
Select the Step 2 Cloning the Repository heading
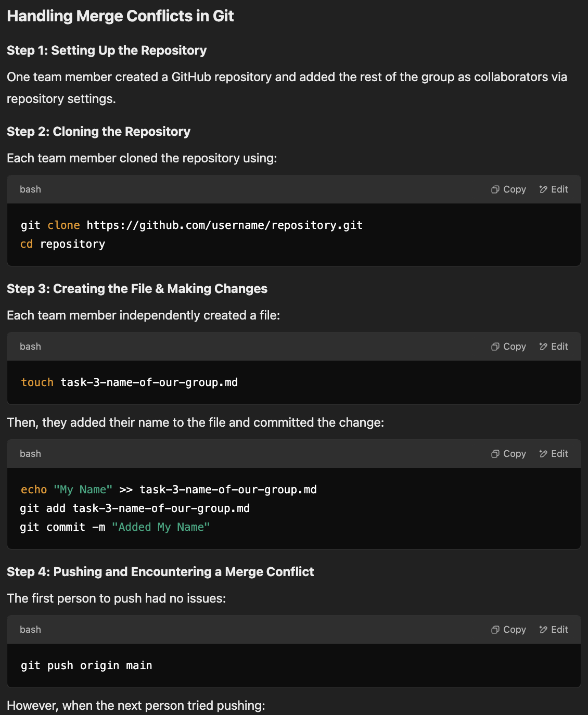tap(98, 132)
